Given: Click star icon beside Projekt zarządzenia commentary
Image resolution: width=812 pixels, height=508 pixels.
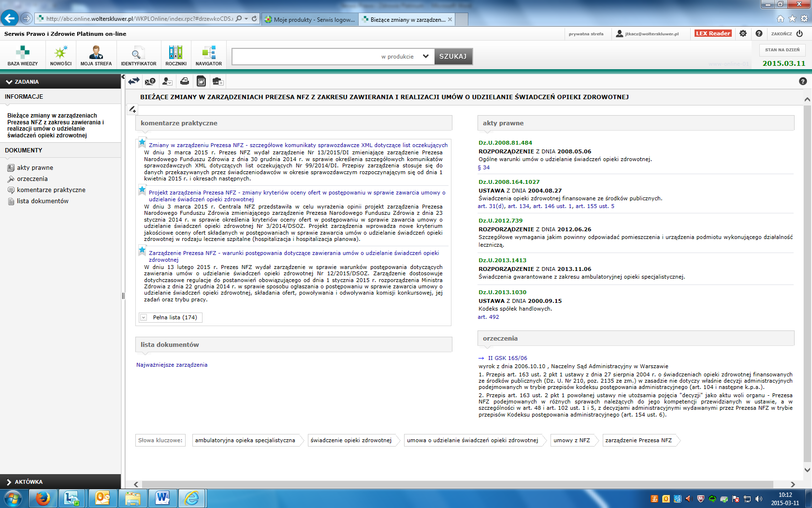Looking at the screenshot, I should tap(142, 189).
